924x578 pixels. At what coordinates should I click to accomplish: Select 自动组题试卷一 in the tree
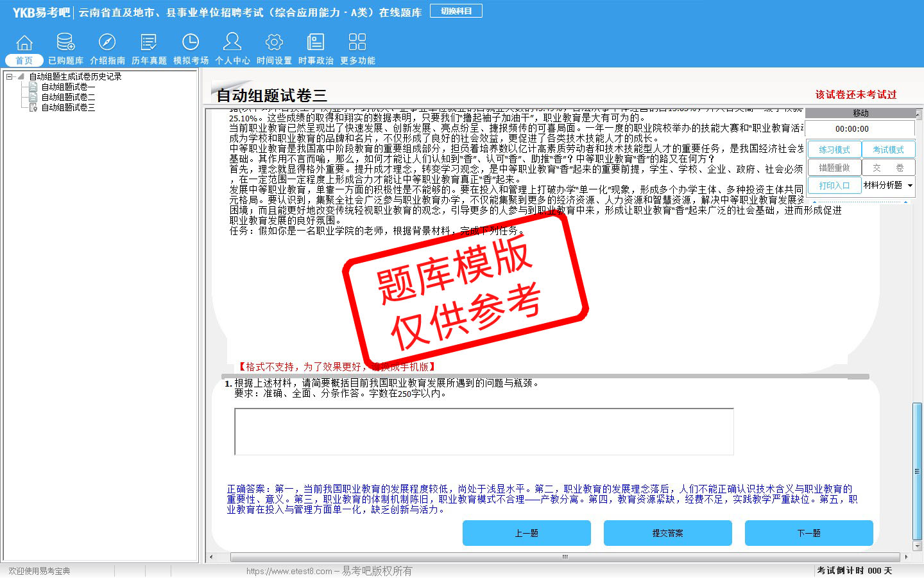click(68, 87)
